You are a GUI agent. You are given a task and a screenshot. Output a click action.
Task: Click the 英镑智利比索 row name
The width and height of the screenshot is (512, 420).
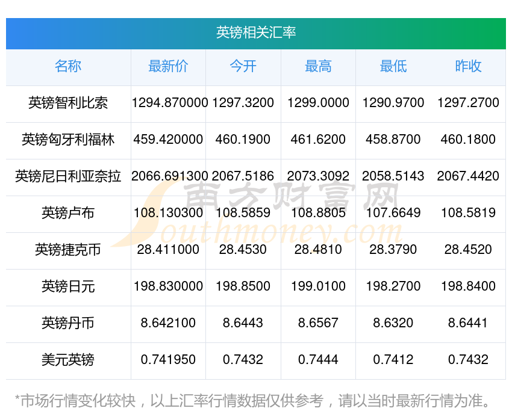point(68,103)
